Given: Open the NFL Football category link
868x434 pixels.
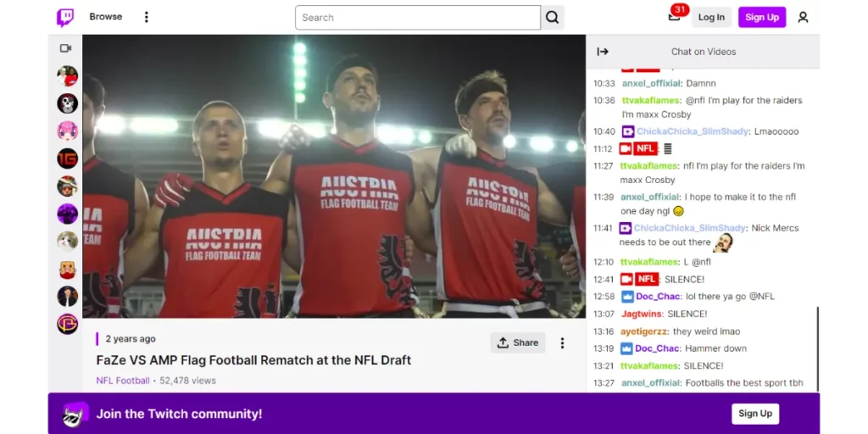Looking at the screenshot, I should tap(123, 381).
